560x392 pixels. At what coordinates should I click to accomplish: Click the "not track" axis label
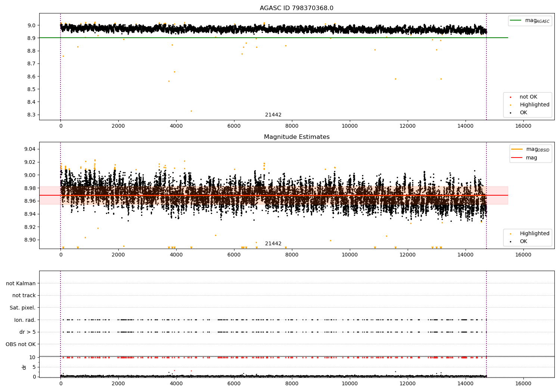click(24, 295)
